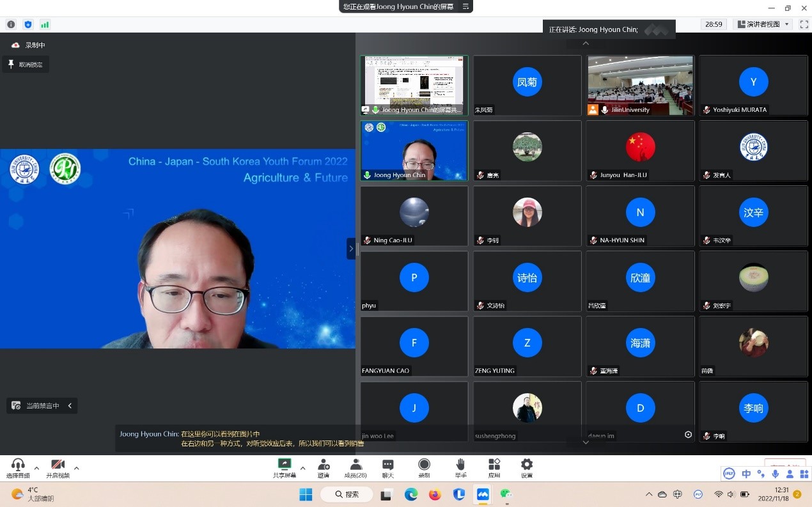Click the meeting info icon

pyautogui.click(x=11, y=24)
